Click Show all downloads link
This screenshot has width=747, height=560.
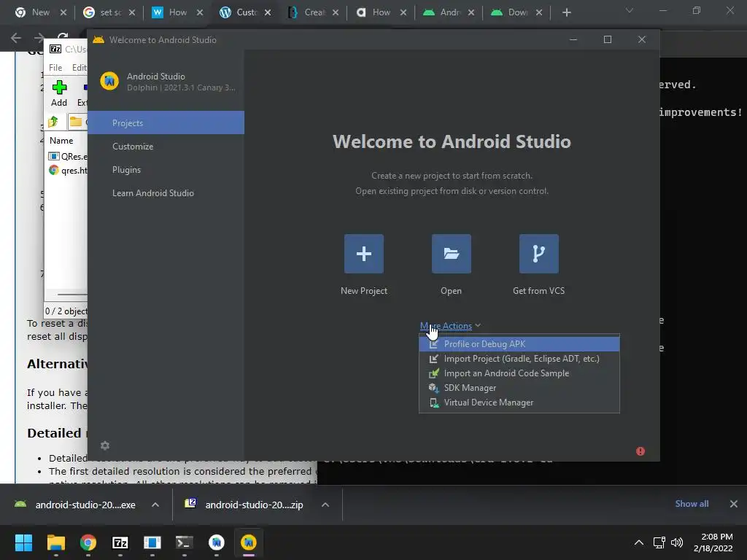(x=692, y=504)
